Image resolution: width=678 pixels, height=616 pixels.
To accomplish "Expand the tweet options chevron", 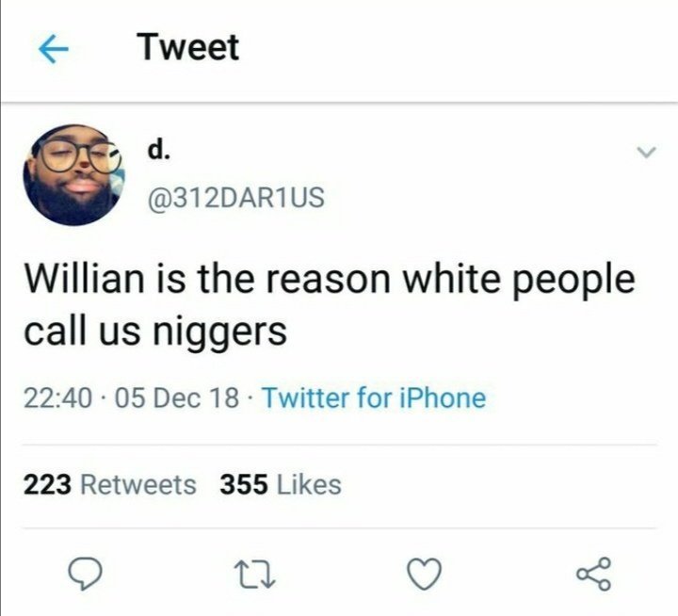I will 646,153.
